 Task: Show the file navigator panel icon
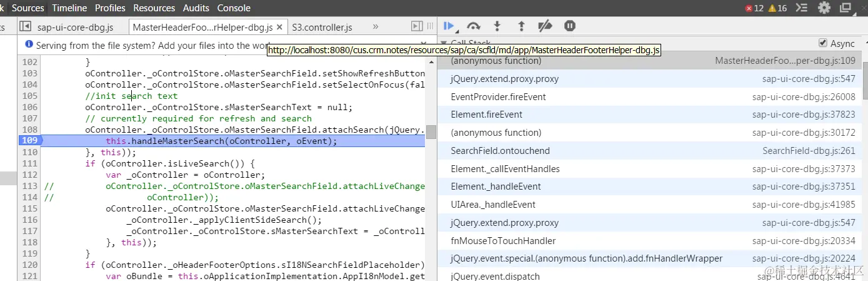point(25,26)
